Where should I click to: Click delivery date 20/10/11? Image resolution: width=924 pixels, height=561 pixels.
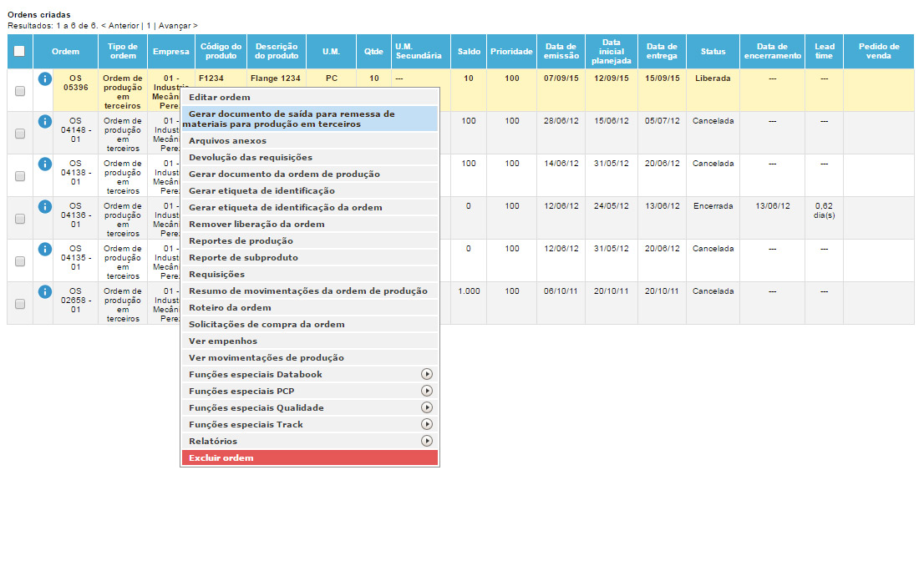(662, 291)
